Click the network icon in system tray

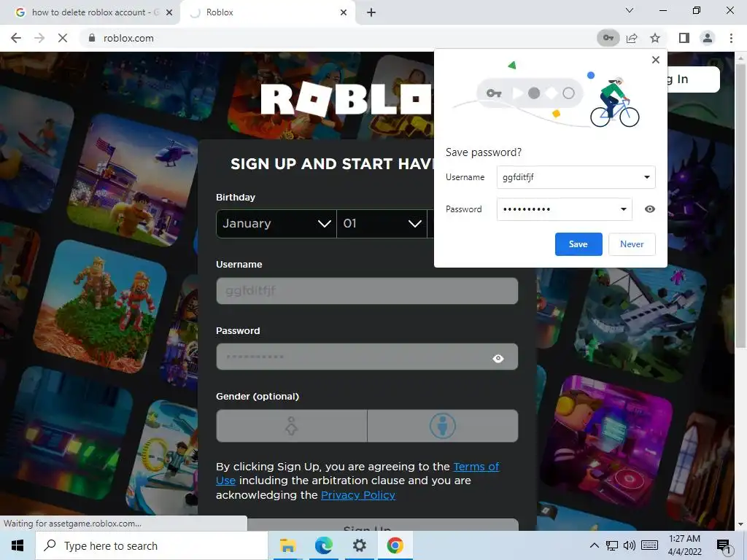click(612, 545)
